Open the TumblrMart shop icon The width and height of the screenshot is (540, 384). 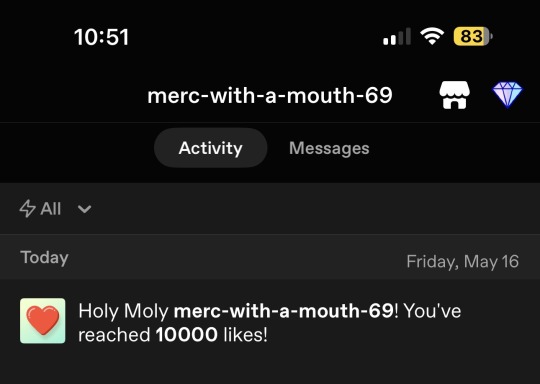[x=454, y=95]
